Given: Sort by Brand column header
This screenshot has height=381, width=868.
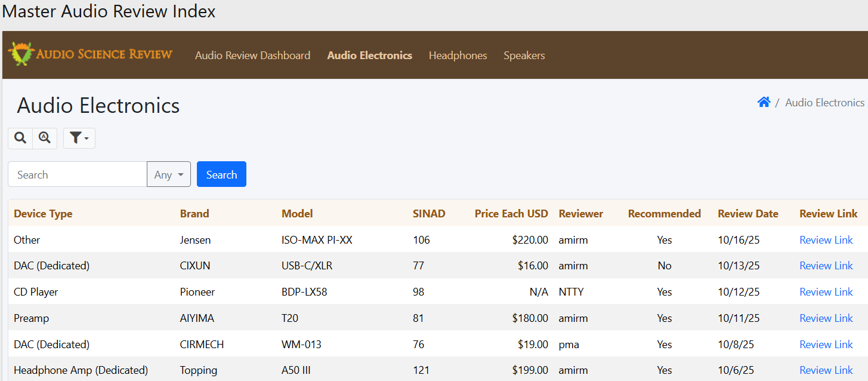Looking at the screenshot, I should [x=194, y=214].
